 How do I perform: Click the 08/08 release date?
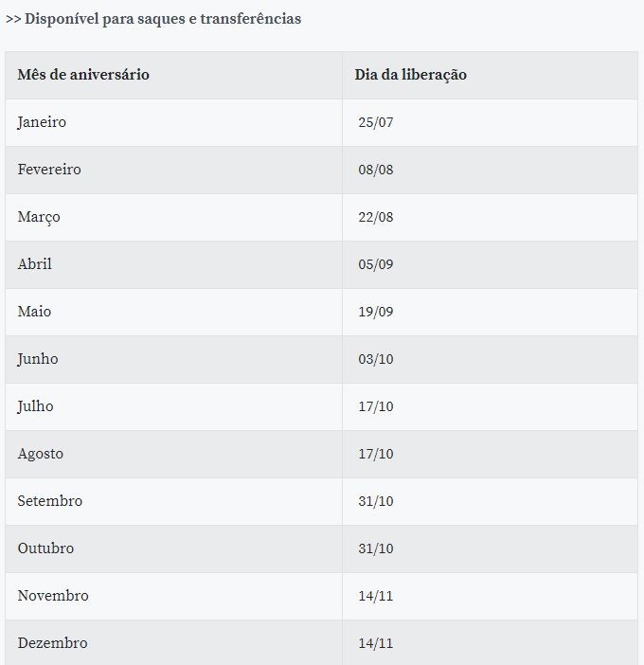[x=376, y=170]
